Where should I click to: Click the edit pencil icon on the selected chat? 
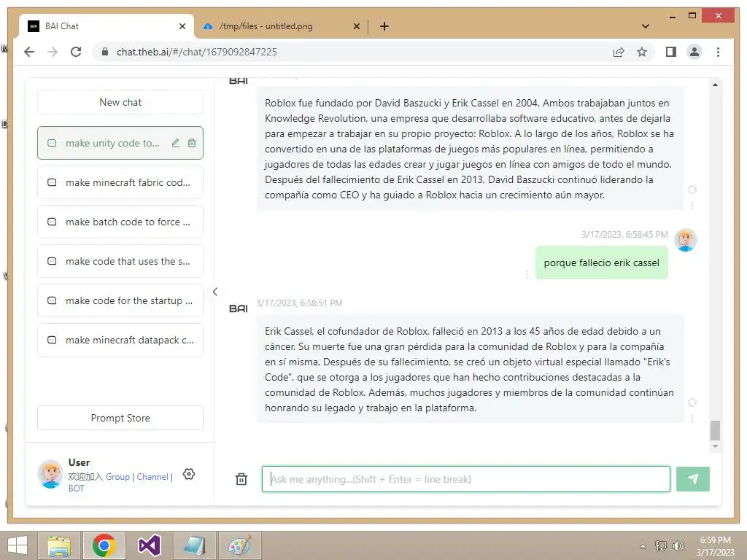pyautogui.click(x=175, y=143)
